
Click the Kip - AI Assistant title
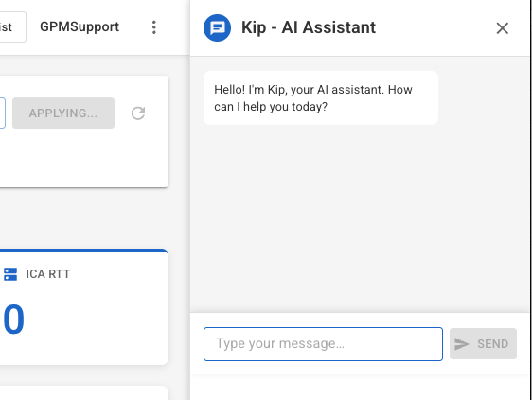point(309,27)
